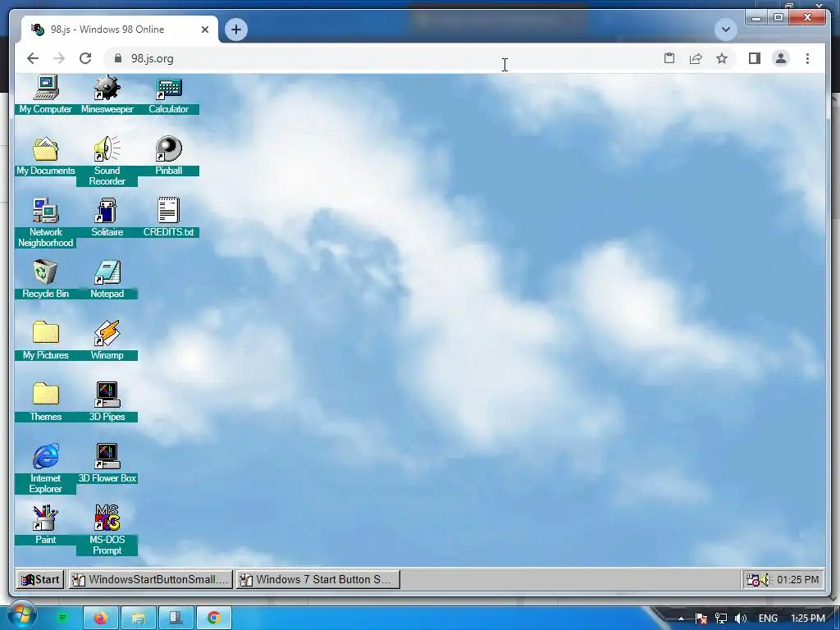Open the Windows 7 Start orb
This screenshot has height=630, width=840.
click(x=21, y=615)
